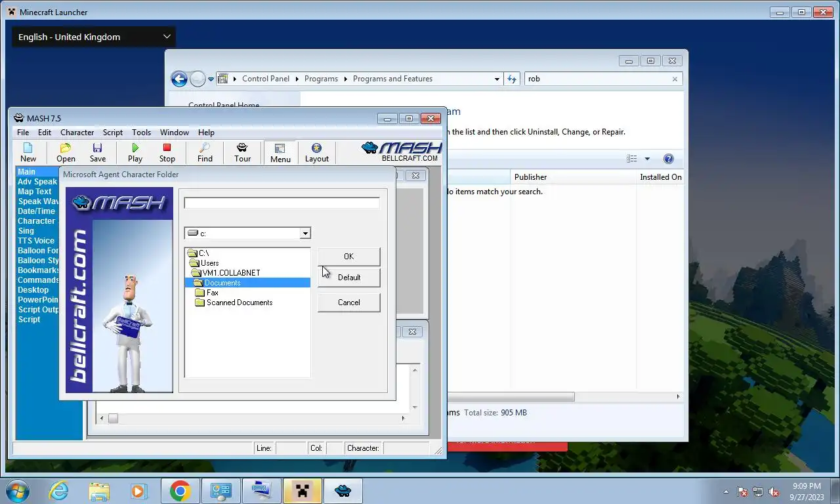Confirm folder with the OK button
The width and height of the screenshot is (840, 504).
pos(348,256)
